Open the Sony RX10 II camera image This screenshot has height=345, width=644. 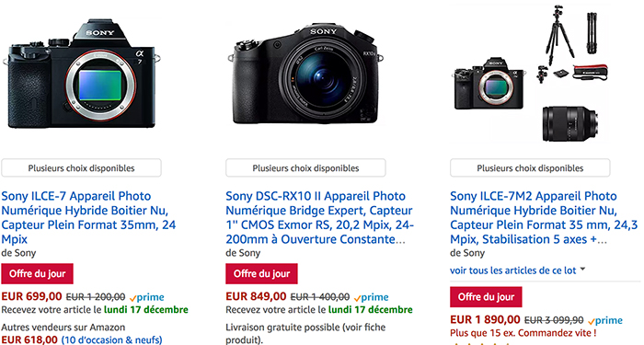(x=305, y=74)
